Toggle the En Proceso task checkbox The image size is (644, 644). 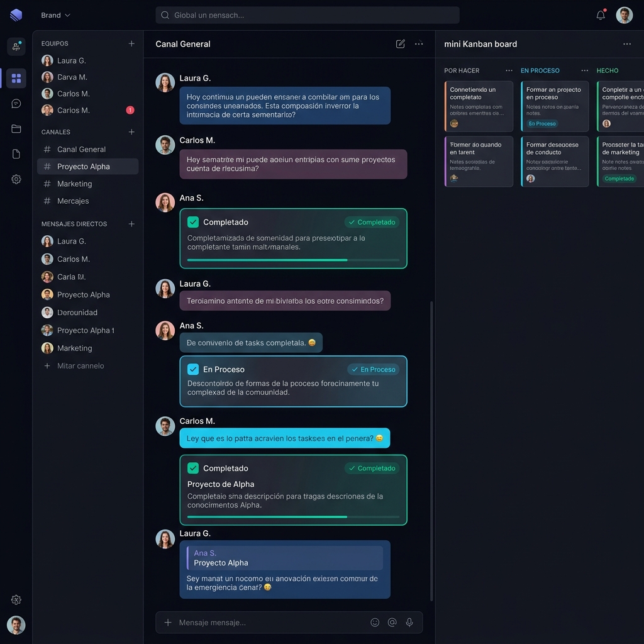[x=193, y=369]
